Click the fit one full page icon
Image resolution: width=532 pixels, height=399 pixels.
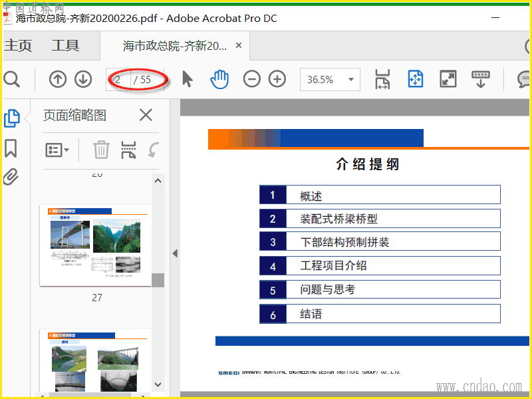[415, 78]
